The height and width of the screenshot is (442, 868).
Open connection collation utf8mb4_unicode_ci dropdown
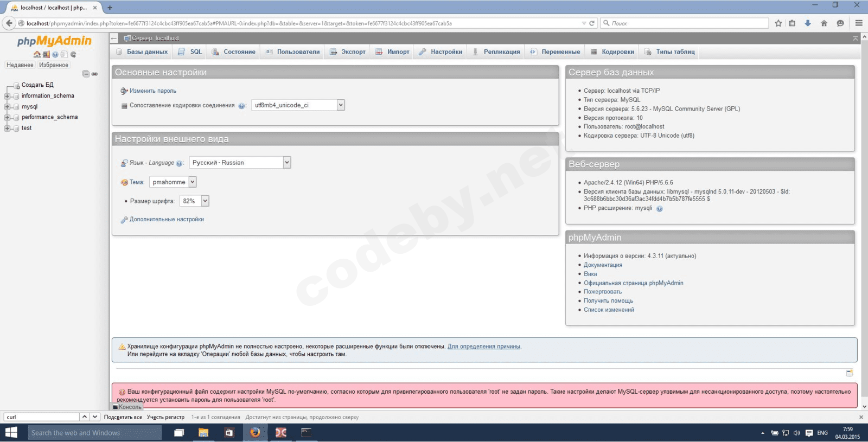[x=298, y=105]
